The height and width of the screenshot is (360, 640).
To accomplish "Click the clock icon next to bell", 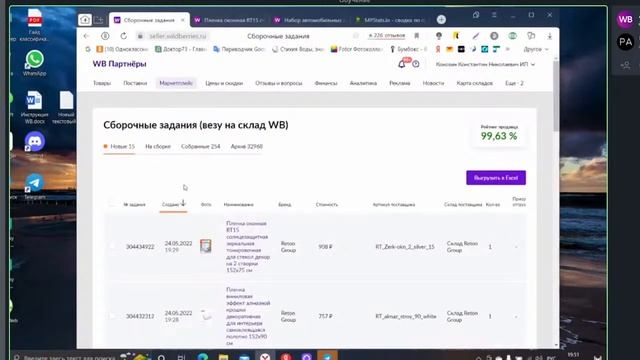I will (x=416, y=64).
